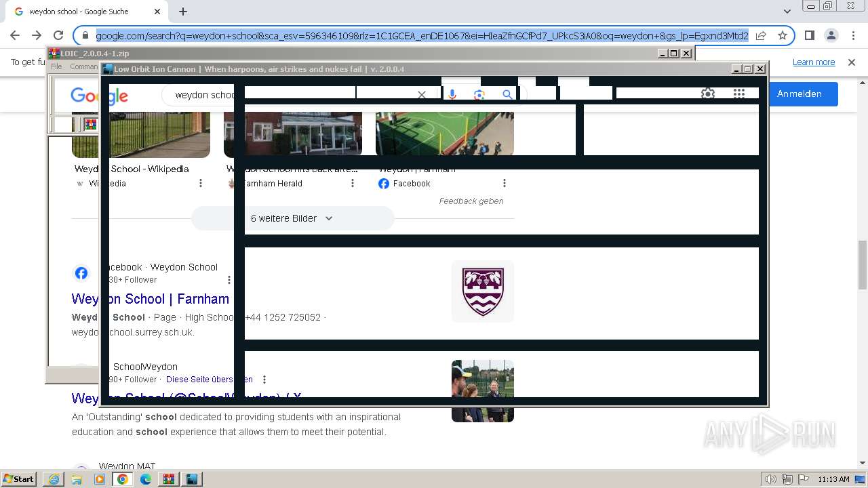Screen dimensions: 868x488
Task: Open a new Chrome tab
Action: 183,12
